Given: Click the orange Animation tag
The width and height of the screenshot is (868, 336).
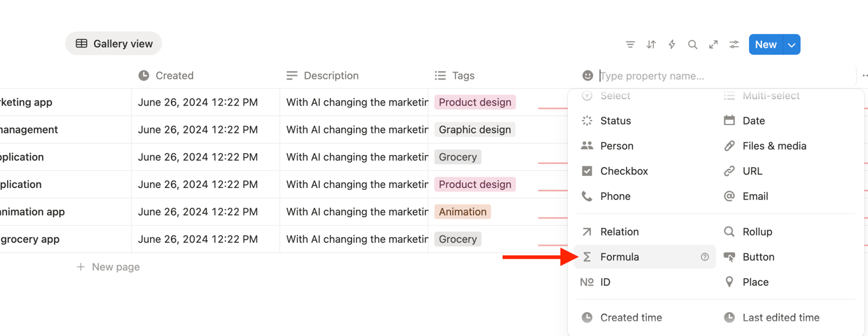Looking at the screenshot, I should coord(463,212).
